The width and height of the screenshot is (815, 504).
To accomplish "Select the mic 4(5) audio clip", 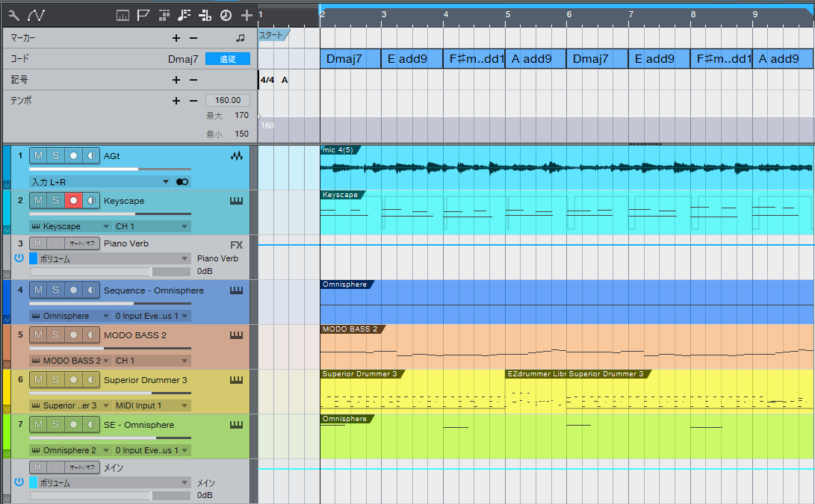I will pos(566,167).
